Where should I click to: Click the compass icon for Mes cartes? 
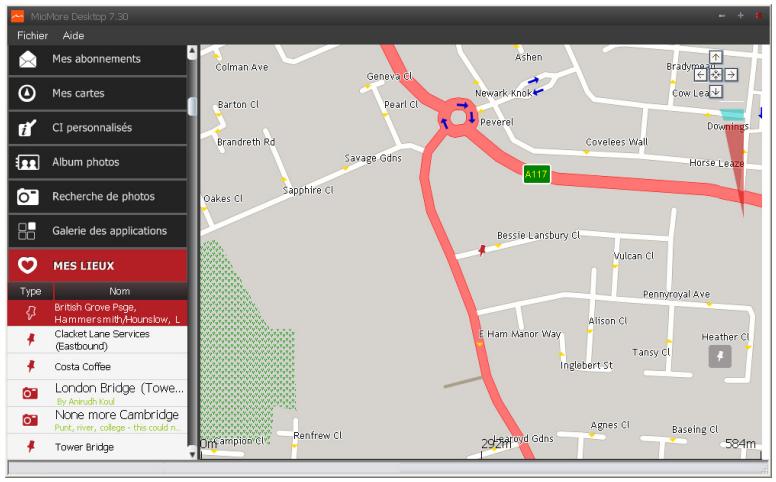[27, 93]
